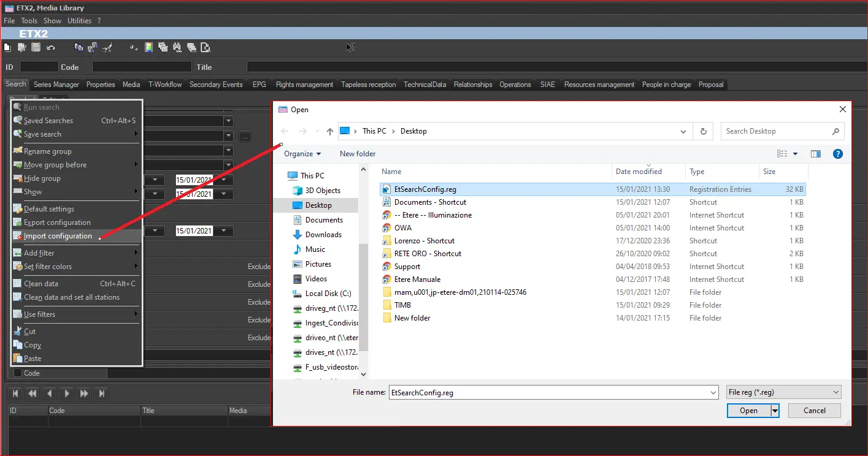Image resolution: width=868 pixels, height=456 pixels.
Task: Click the navigation pane vertical scrollbar
Action: tap(363, 297)
